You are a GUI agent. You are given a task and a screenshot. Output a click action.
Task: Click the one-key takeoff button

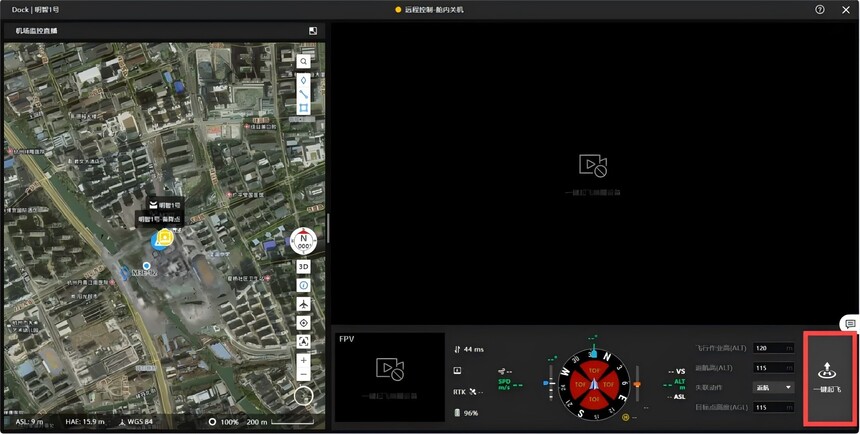(828, 378)
